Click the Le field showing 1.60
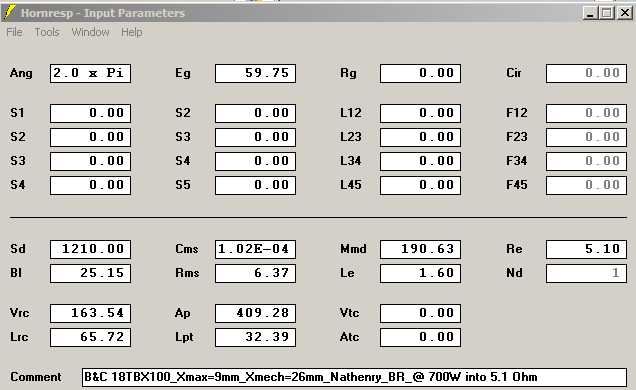This screenshot has height=390, width=636. pyautogui.click(x=421, y=273)
